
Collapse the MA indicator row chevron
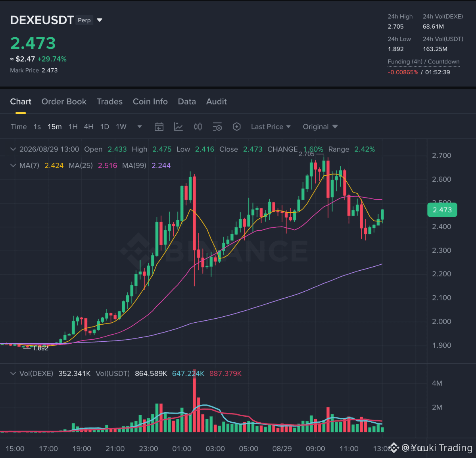13,165
